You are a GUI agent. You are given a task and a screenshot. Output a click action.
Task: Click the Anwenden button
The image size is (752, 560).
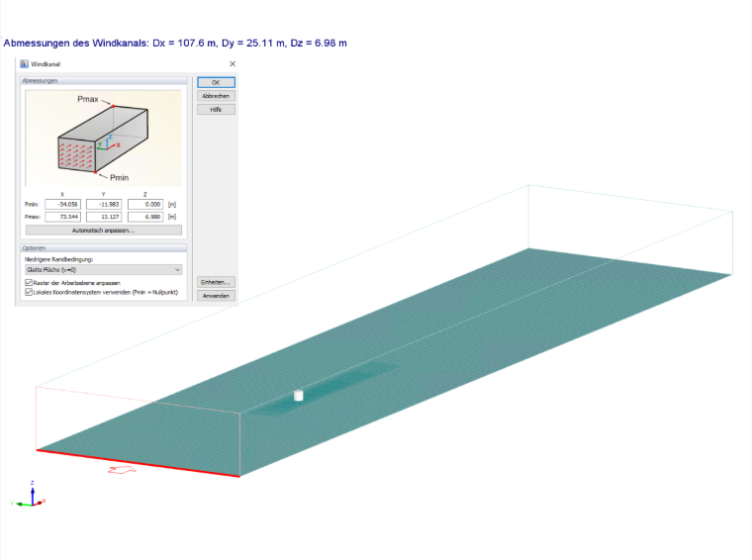tap(216, 296)
